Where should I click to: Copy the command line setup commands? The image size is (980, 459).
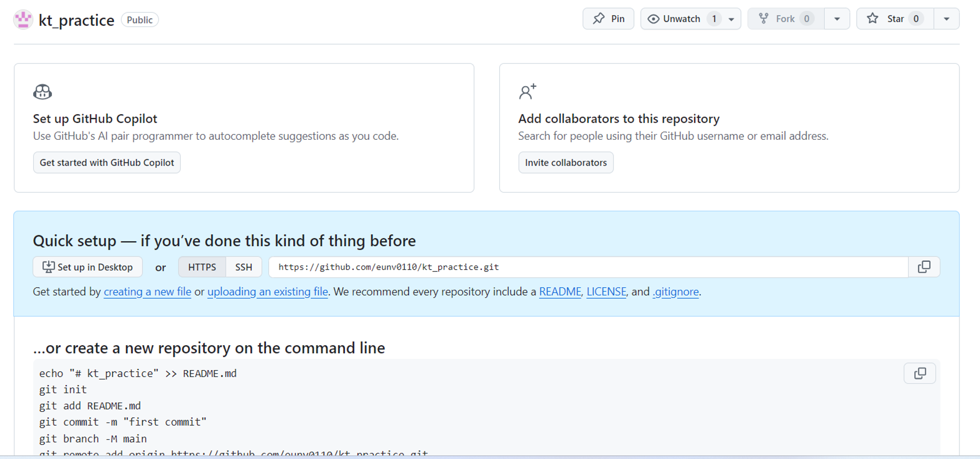pyautogui.click(x=920, y=373)
